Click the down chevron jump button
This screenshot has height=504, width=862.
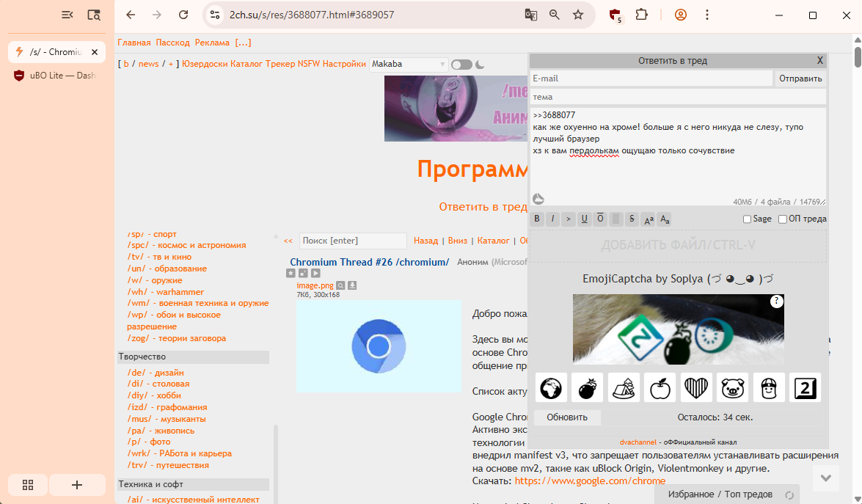click(826, 478)
